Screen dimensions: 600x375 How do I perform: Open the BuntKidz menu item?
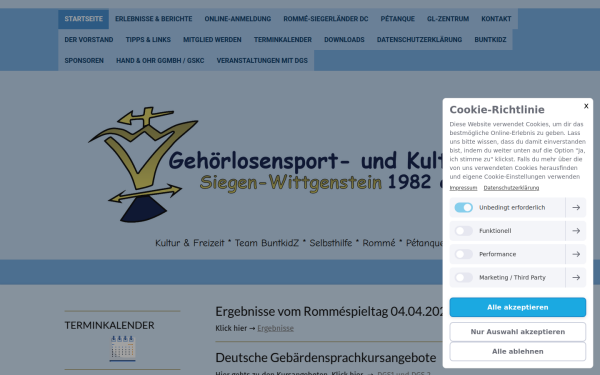[x=490, y=40]
